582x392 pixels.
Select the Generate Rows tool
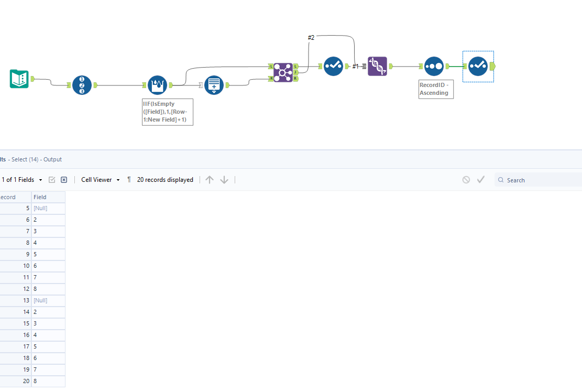pyautogui.click(x=214, y=85)
